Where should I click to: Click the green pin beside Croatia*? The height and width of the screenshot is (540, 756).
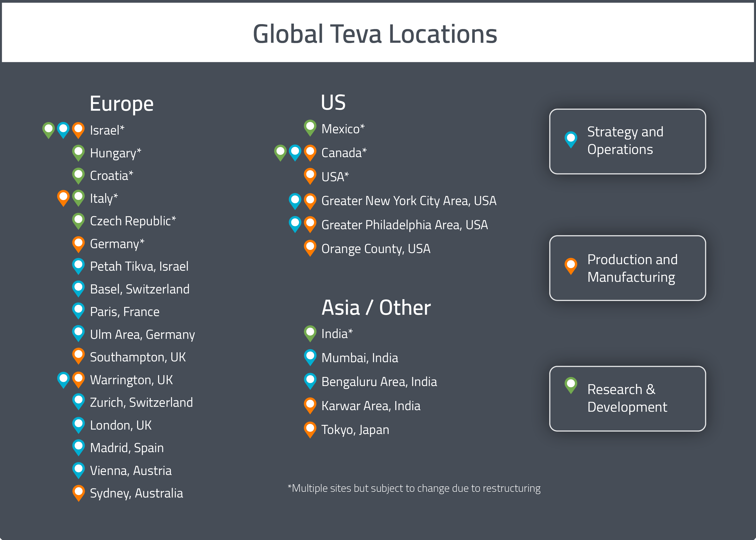click(x=79, y=176)
